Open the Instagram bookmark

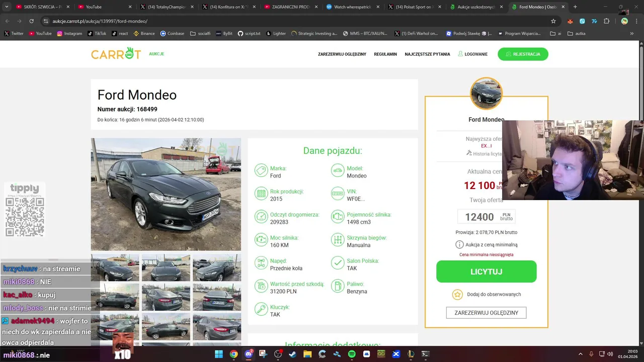pos(69,34)
